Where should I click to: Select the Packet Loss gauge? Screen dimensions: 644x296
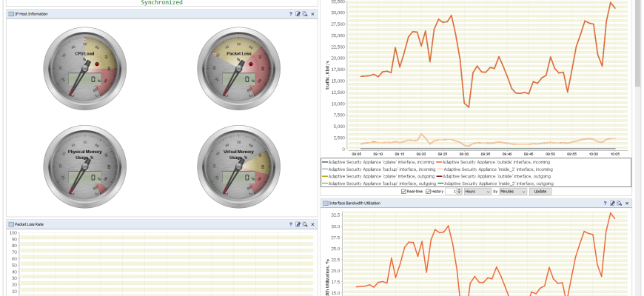[x=238, y=68]
